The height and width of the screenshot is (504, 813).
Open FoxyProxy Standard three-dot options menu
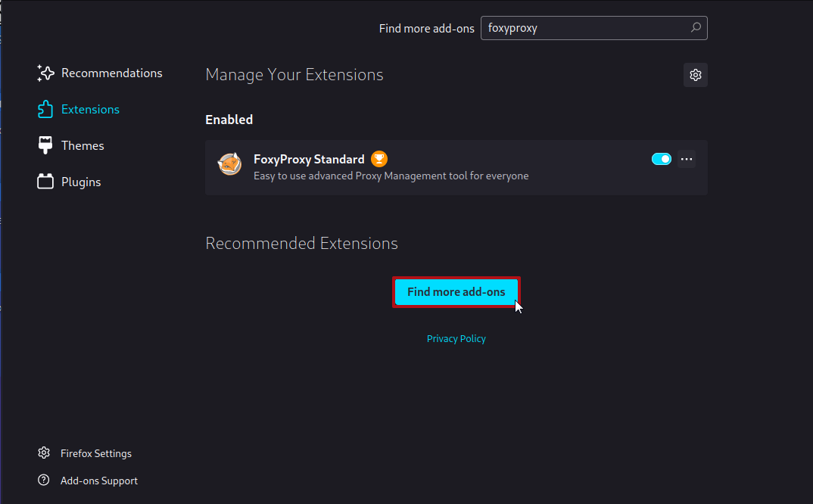(687, 159)
